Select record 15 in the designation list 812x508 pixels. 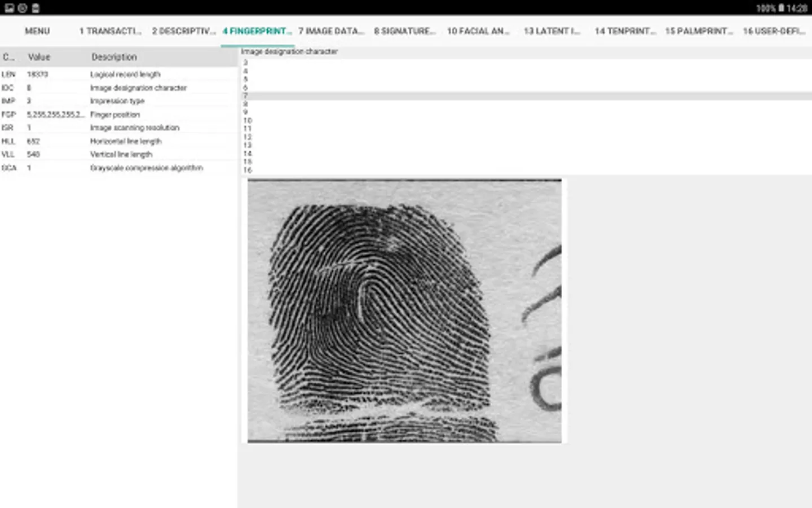click(x=526, y=161)
